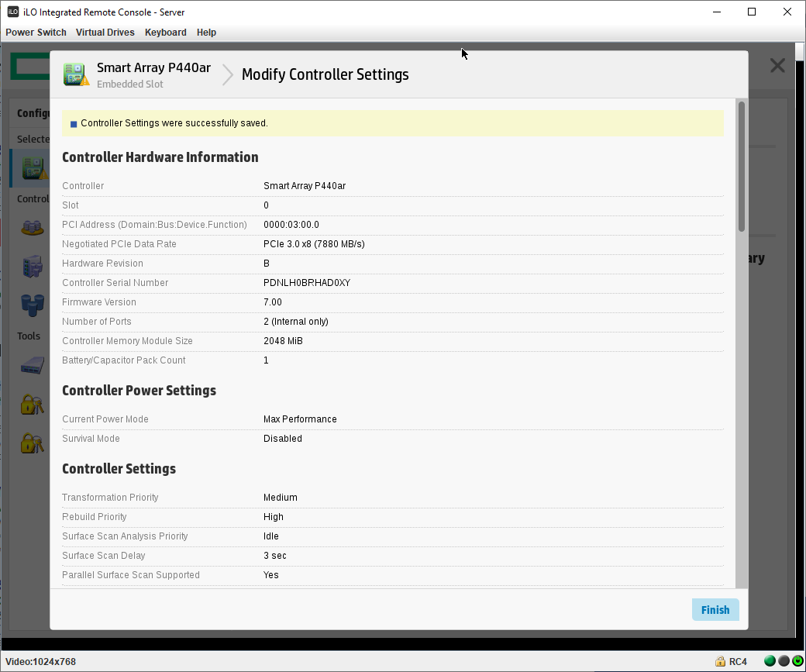Open the Cache Manager tool icon
The width and height of the screenshot is (806, 672).
[33, 365]
